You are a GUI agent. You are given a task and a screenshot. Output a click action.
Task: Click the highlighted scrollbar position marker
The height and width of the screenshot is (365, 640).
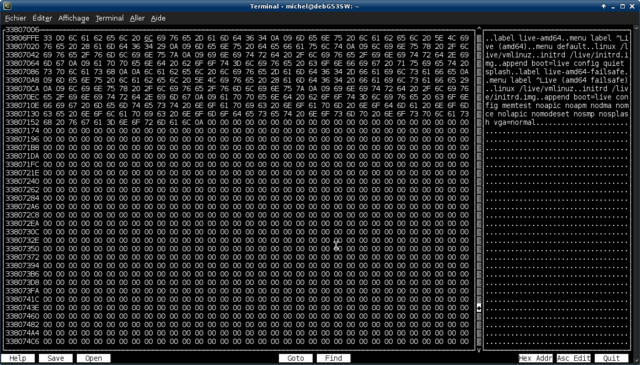point(479,307)
